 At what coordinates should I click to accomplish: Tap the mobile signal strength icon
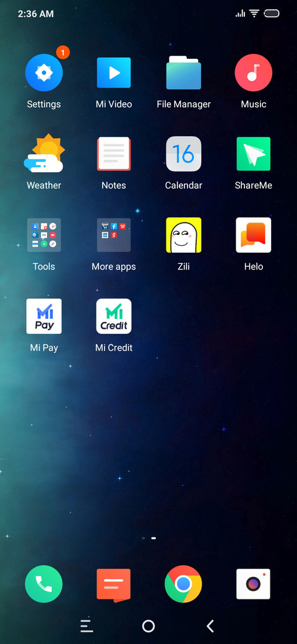(x=241, y=14)
